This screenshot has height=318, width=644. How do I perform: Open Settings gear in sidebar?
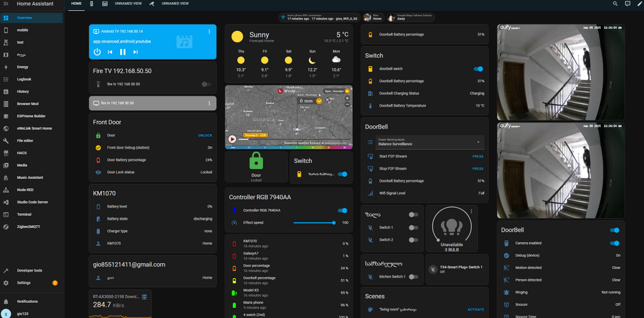pos(6,283)
